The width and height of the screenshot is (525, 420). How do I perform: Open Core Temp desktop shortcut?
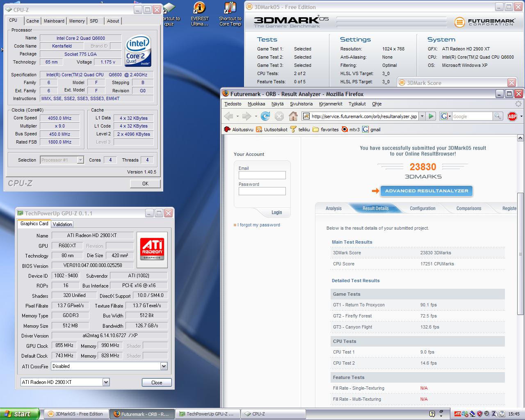(230, 14)
